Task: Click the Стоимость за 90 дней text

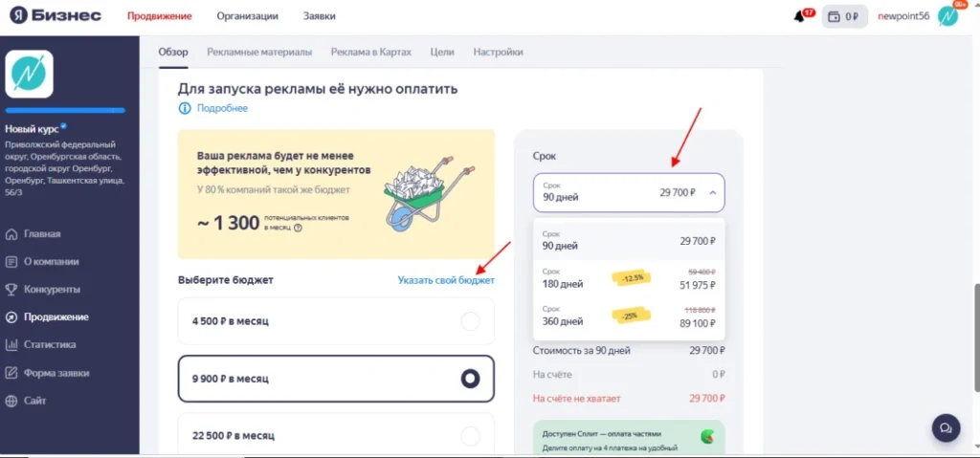Action: point(581,351)
